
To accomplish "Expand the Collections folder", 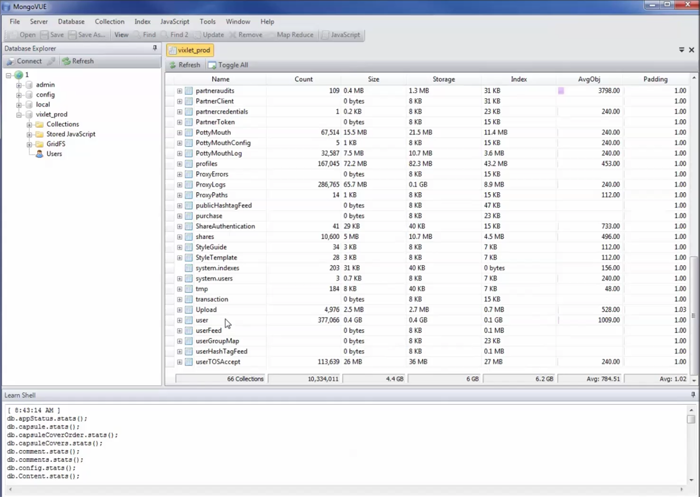I will click(29, 125).
